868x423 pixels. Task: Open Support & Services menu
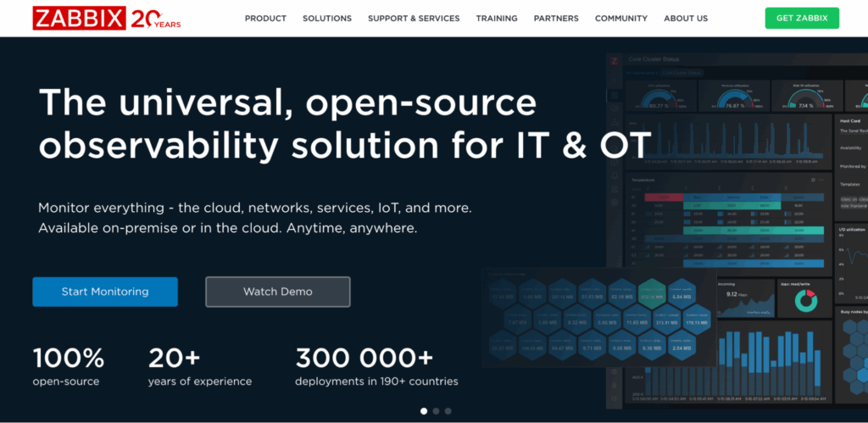(414, 19)
